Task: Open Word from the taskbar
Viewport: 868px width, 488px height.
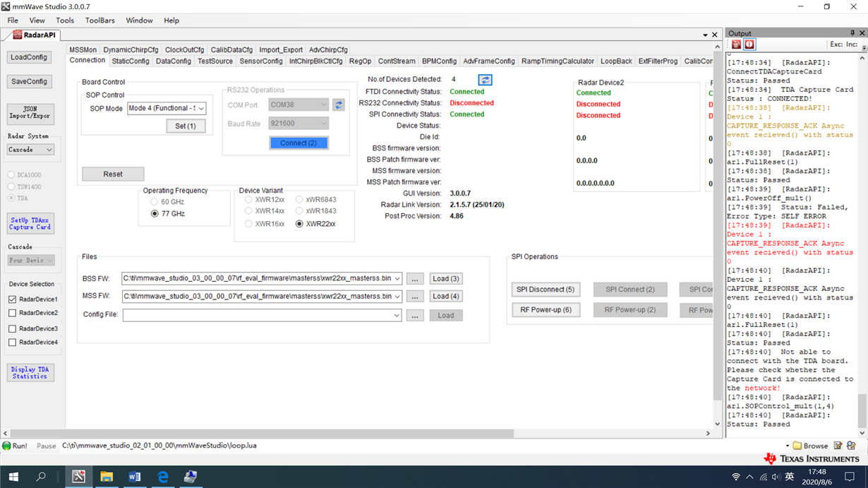Action: click(x=135, y=477)
